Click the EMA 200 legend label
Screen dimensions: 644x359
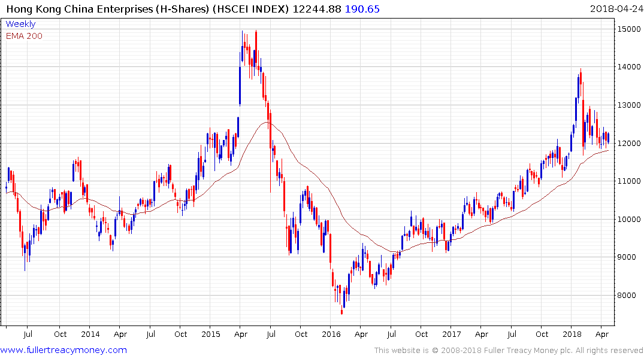24,35
